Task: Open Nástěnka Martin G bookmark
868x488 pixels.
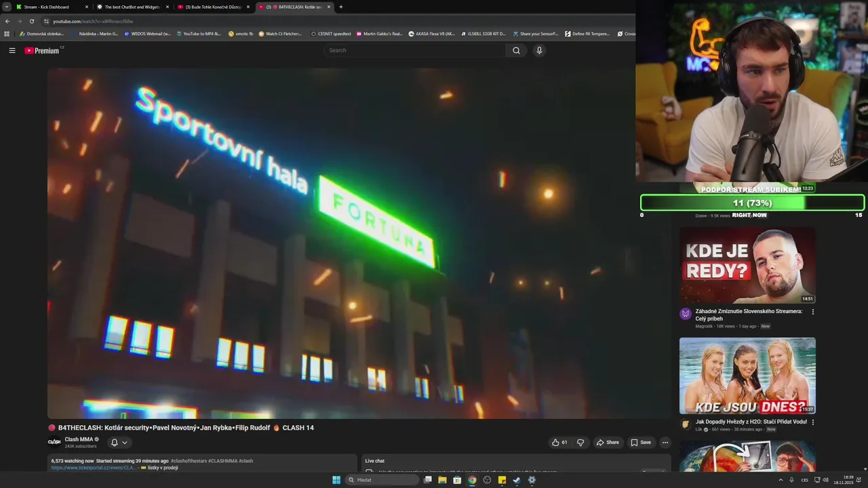Action: coord(94,33)
